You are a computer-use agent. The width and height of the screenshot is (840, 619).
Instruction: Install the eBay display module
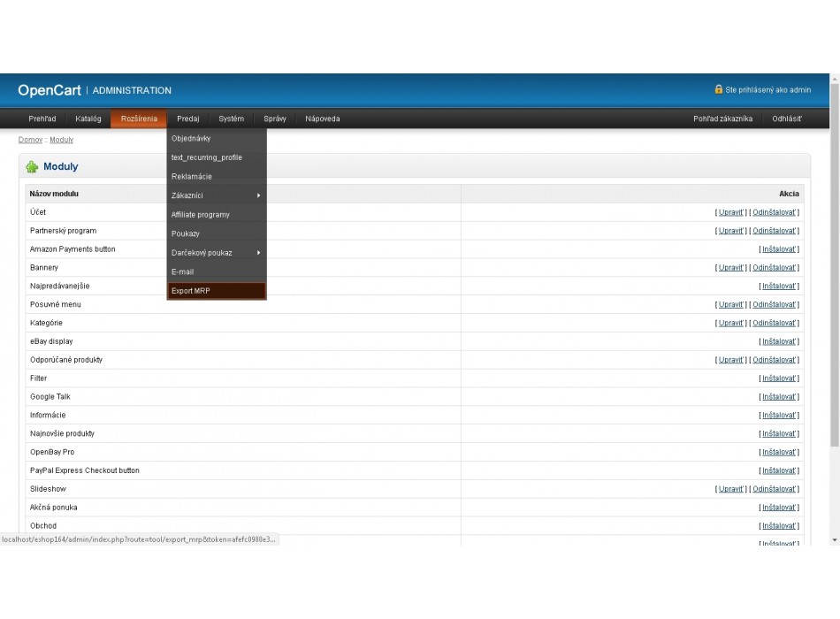coord(779,341)
